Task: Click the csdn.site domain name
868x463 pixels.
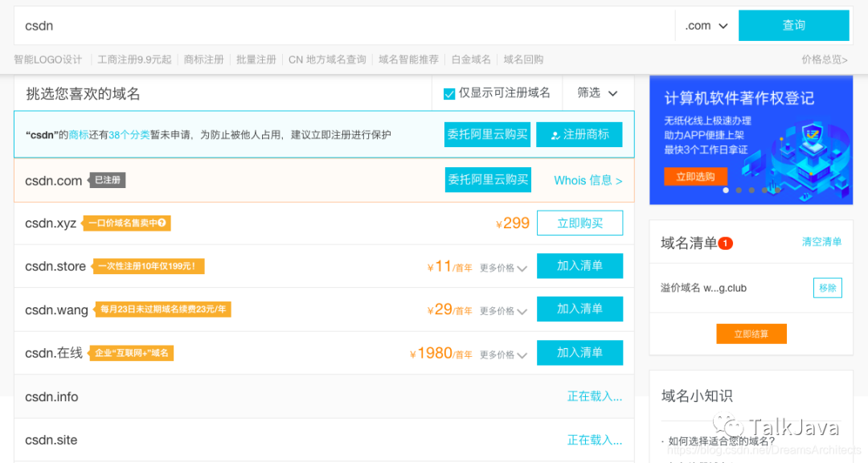Action: pyautogui.click(x=51, y=440)
